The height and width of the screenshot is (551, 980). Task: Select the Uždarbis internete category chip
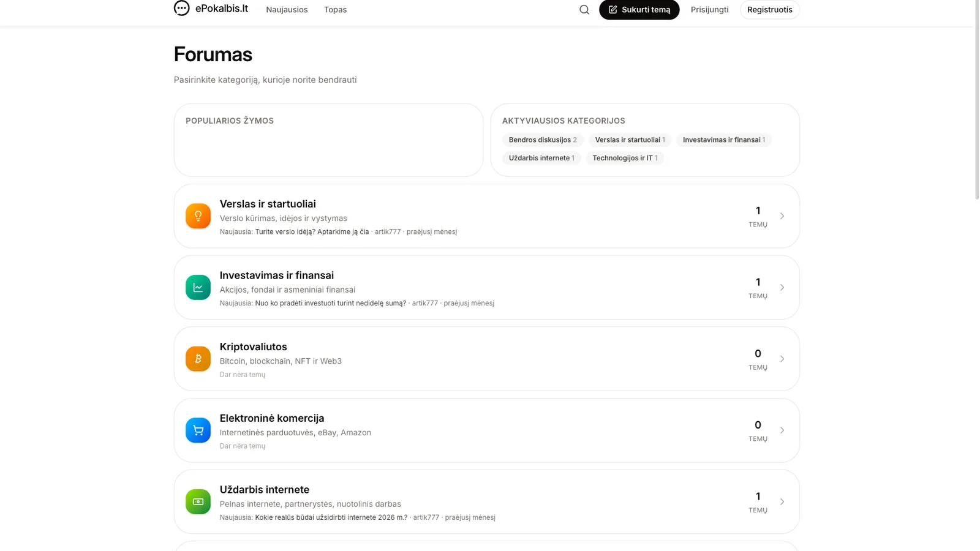pos(541,158)
